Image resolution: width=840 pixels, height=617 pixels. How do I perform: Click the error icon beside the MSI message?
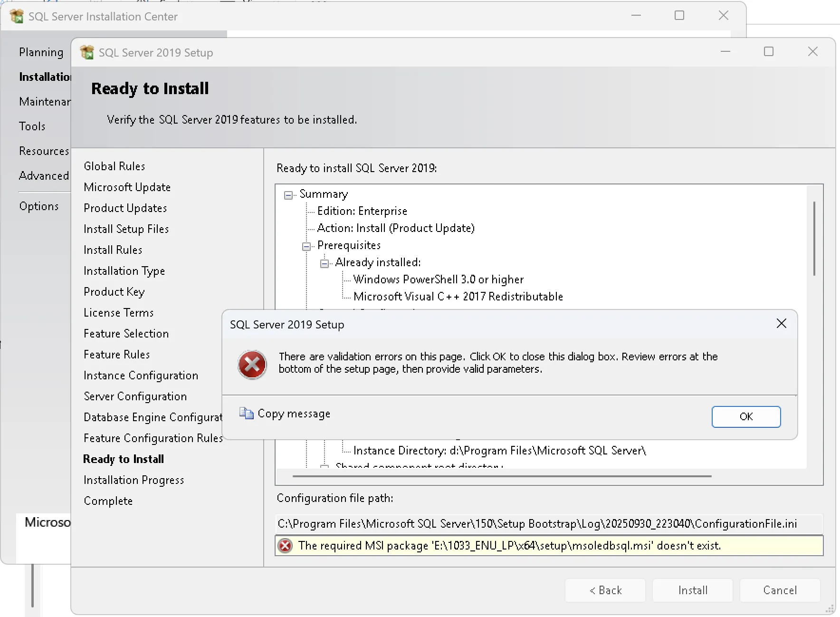click(286, 546)
